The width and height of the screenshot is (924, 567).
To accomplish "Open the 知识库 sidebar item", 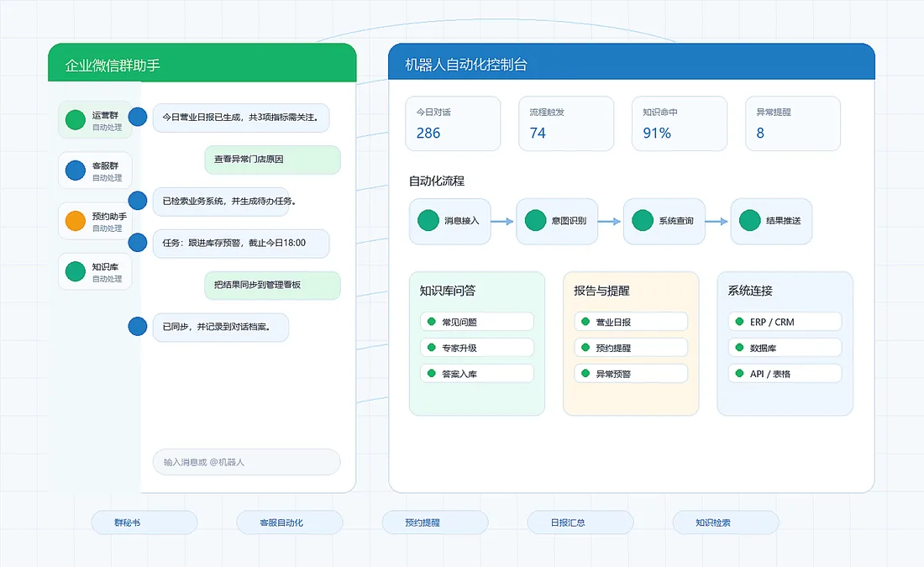I will pyautogui.click(x=95, y=271).
